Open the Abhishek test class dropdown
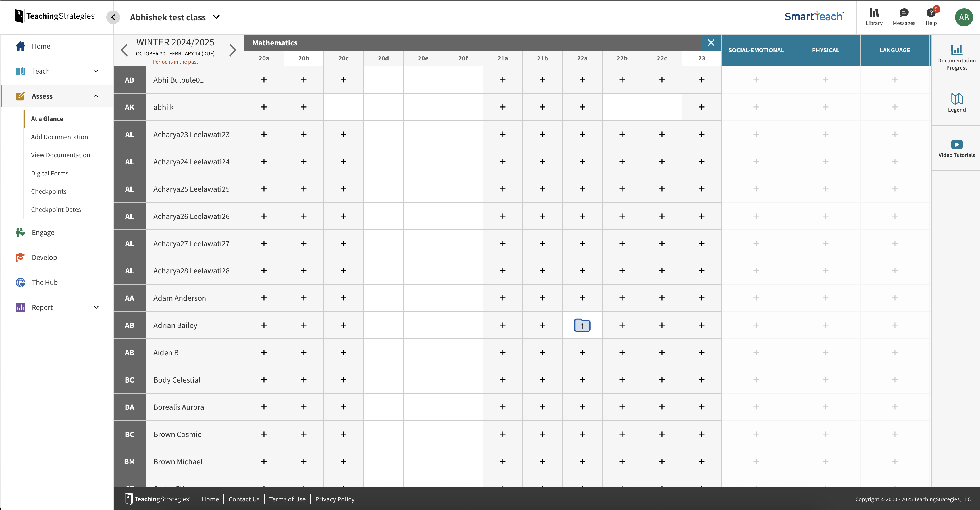The width and height of the screenshot is (980, 510). coord(175,17)
